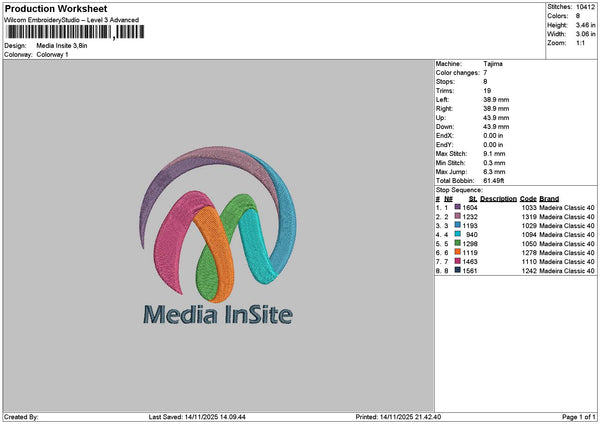Click the Min Stitch value '0.3 mm'

click(x=494, y=163)
